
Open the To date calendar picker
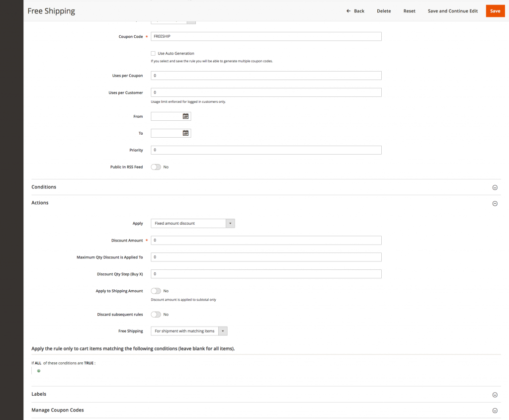(185, 133)
